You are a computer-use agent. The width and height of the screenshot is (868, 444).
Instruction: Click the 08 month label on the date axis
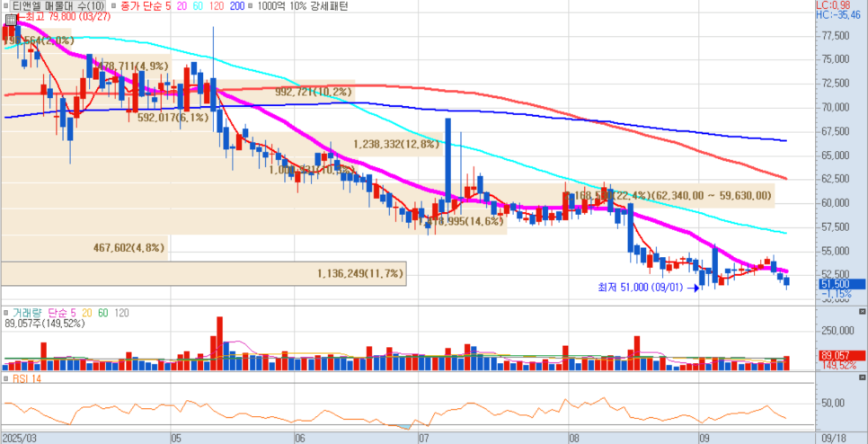click(x=574, y=438)
